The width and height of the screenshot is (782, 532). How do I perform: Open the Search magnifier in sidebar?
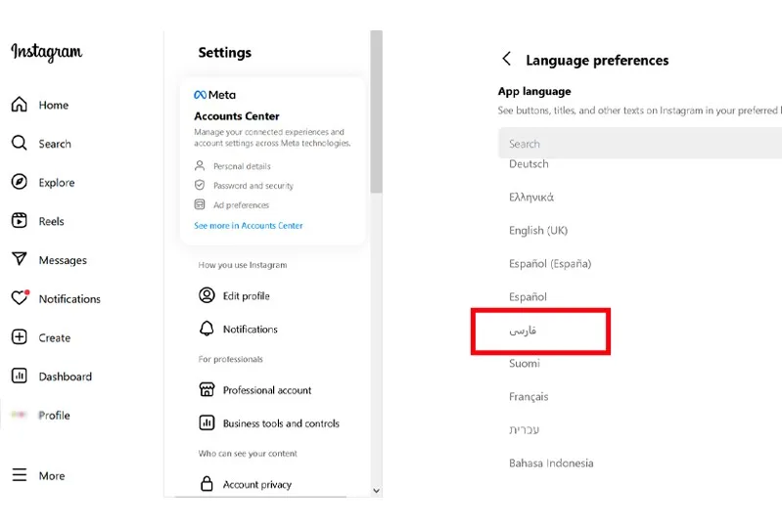click(19, 143)
